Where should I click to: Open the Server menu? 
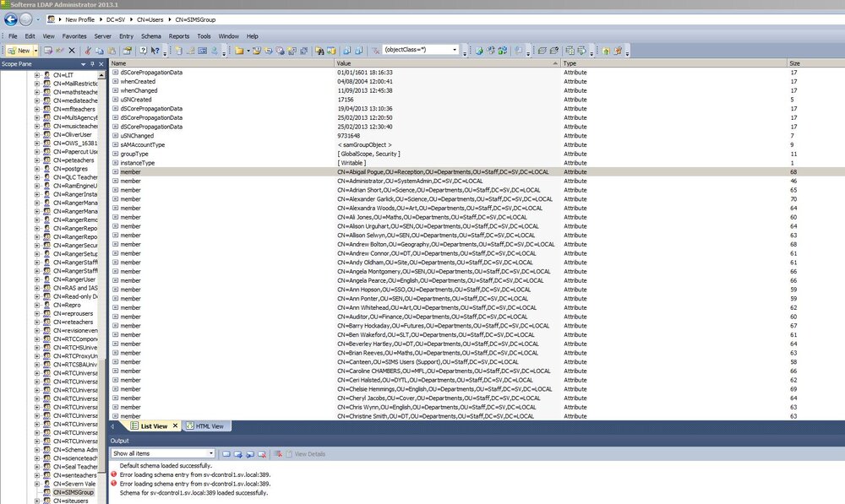pos(102,36)
